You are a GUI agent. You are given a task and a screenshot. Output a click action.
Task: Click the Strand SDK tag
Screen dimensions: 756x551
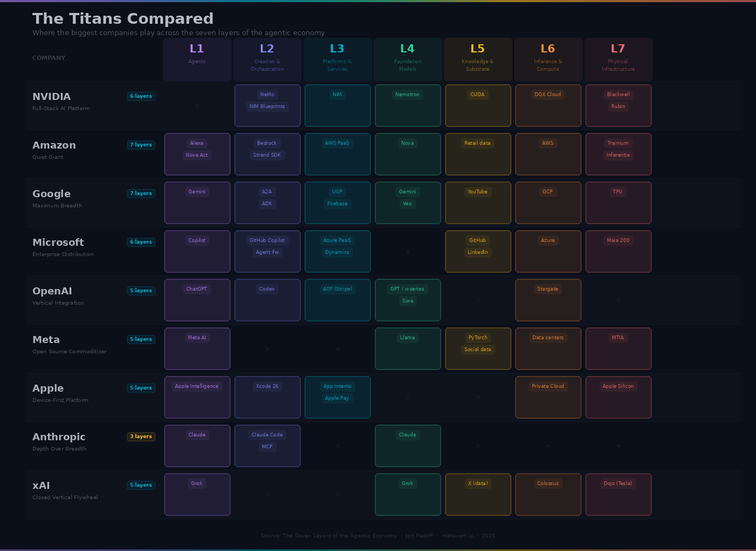tap(267, 155)
